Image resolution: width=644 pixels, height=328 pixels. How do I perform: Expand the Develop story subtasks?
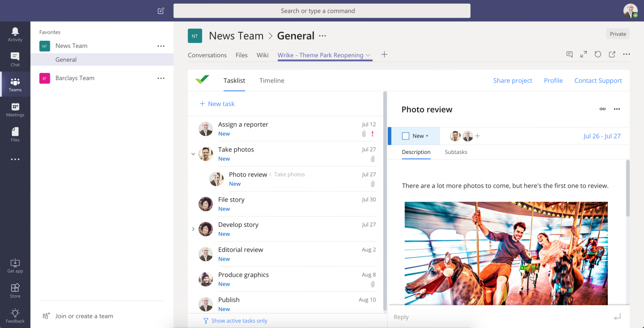[x=193, y=229]
